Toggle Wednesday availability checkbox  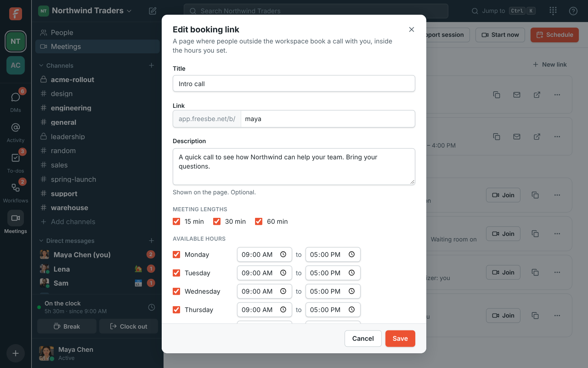click(176, 291)
